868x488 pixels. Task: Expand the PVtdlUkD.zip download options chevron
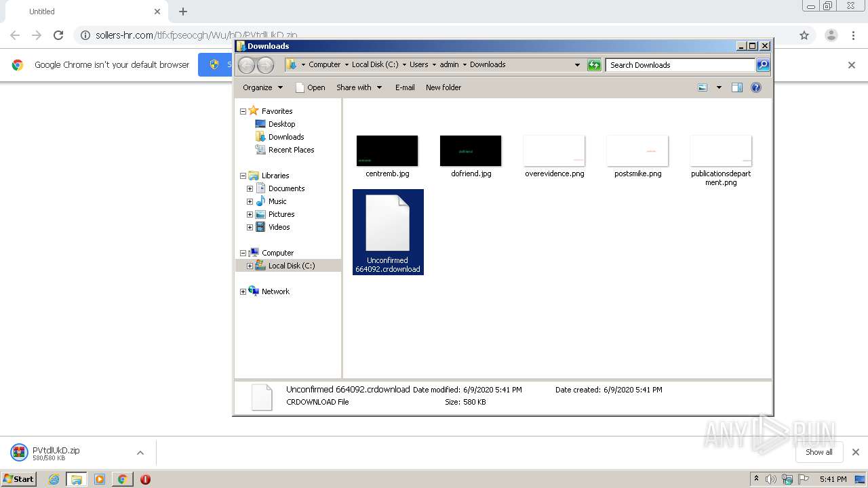tap(140, 453)
